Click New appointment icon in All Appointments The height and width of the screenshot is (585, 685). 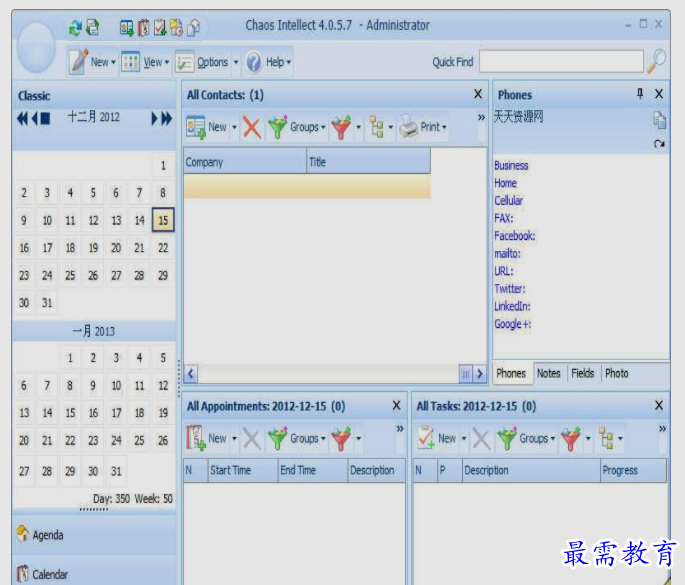(196, 438)
